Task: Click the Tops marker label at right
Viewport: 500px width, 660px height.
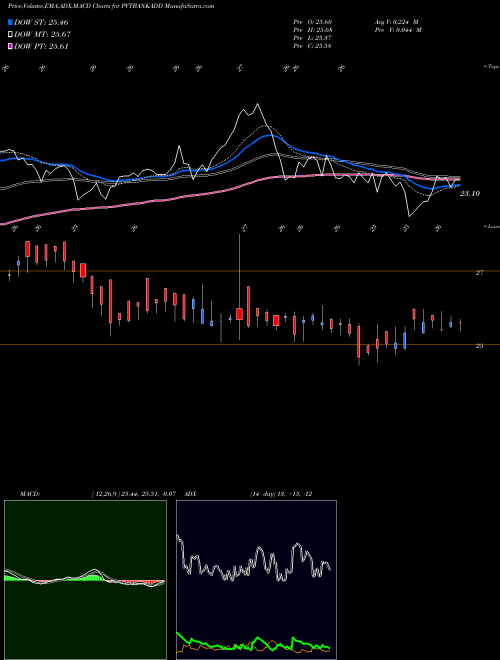Action: coord(492,67)
